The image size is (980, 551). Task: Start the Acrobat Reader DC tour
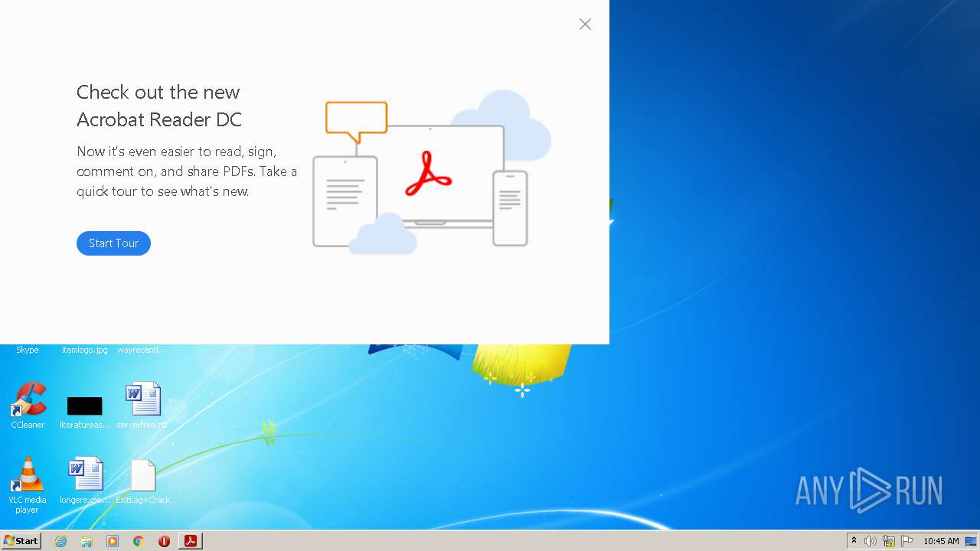(113, 243)
